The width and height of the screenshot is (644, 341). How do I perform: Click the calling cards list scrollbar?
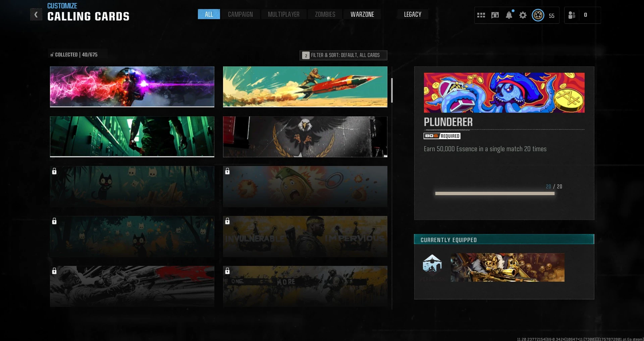click(392, 91)
